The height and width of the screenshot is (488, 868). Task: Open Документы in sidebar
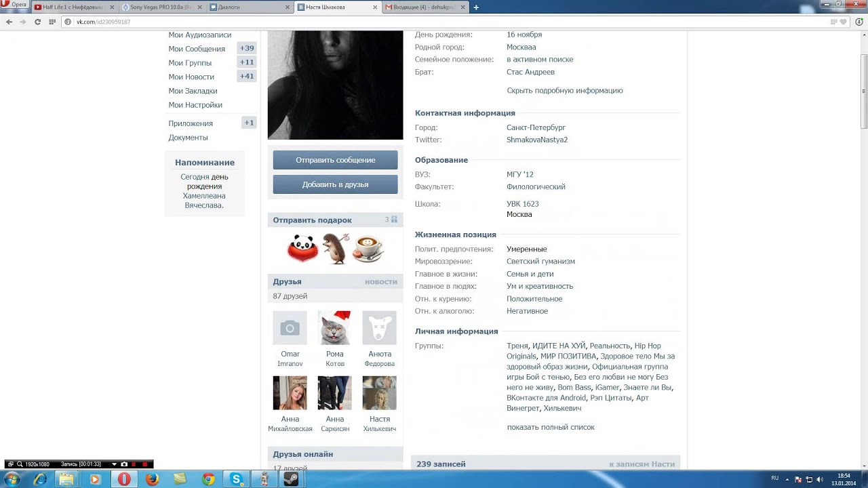tap(189, 138)
